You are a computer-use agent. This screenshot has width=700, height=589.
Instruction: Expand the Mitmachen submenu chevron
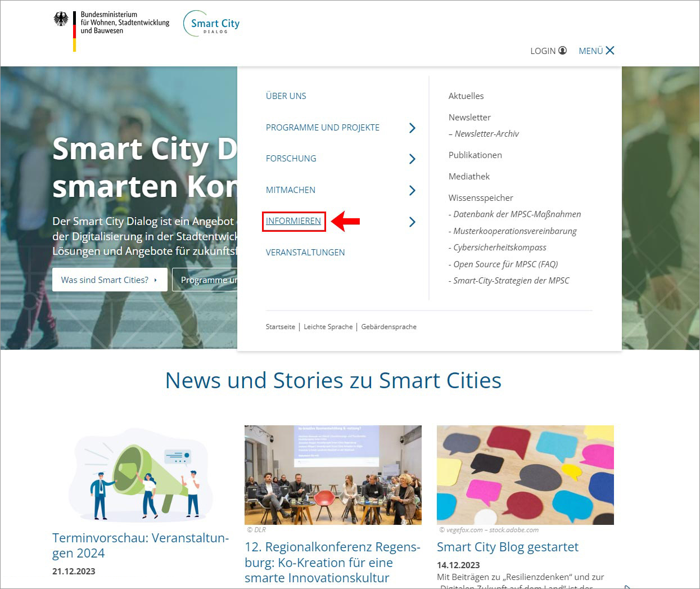412,191
